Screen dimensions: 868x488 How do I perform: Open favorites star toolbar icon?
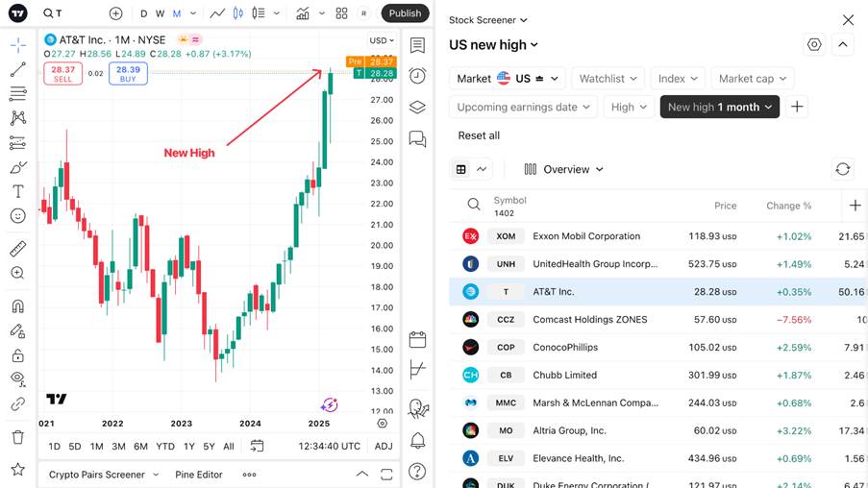[x=17, y=469]
